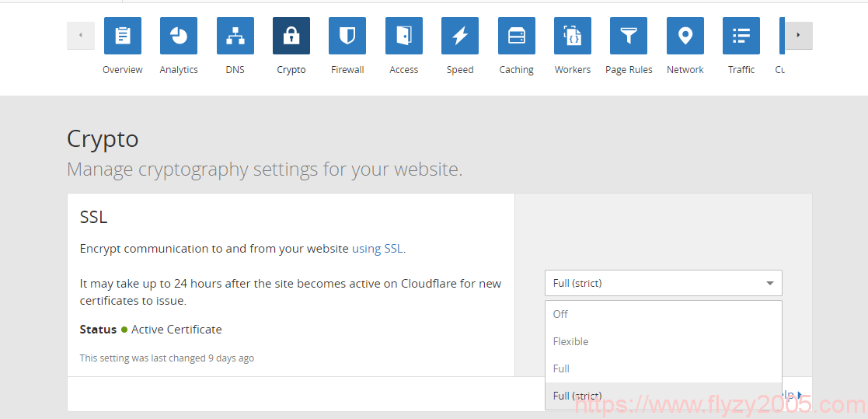Go to the Overview tab label
Image resolution: width=868 pixels, height=419 pixels.
point(122,70)
